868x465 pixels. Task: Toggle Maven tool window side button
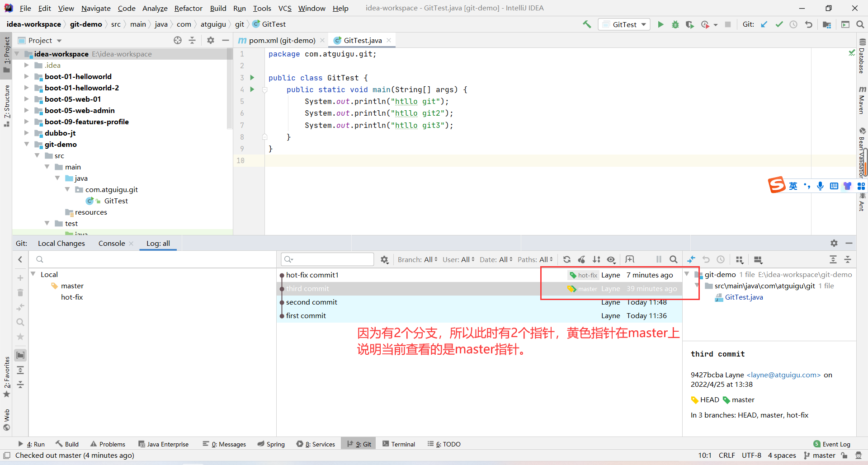[862, 100]
